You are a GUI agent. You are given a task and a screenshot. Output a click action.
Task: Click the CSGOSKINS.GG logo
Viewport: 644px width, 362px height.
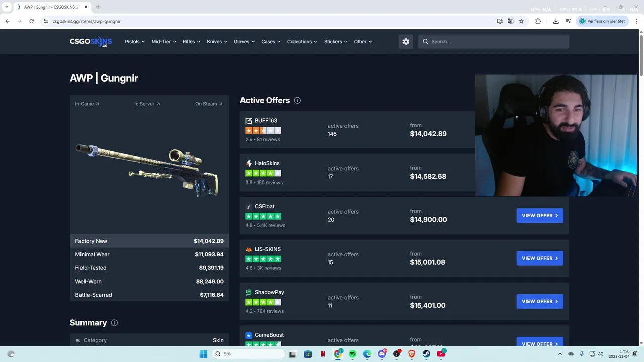coord(91,42)
